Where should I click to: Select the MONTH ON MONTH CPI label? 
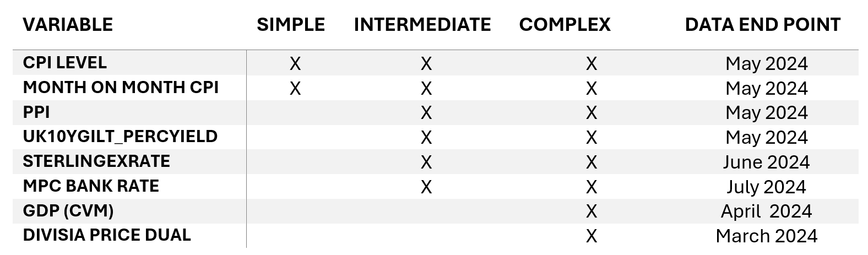pos(121,88)
